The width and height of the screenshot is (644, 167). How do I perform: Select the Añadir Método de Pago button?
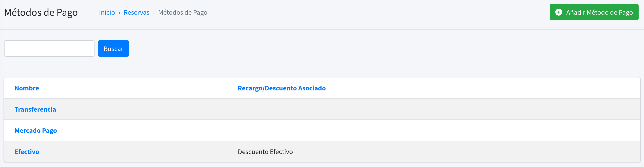[x=594, y=12]
